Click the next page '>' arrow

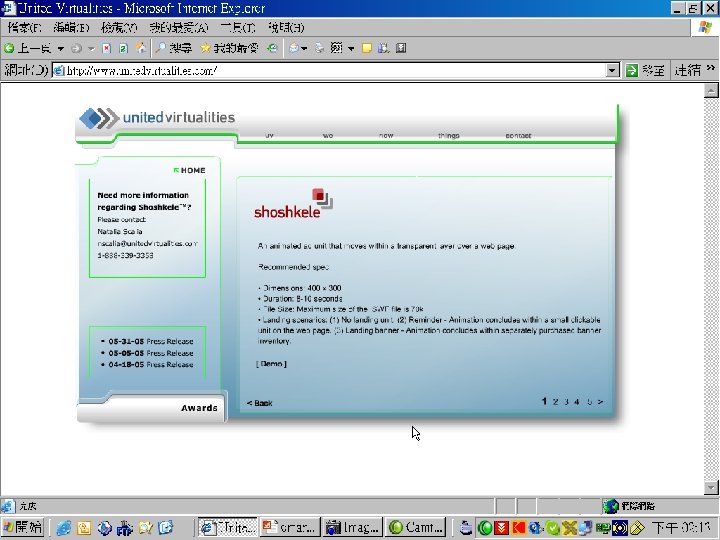click(600, 402)
